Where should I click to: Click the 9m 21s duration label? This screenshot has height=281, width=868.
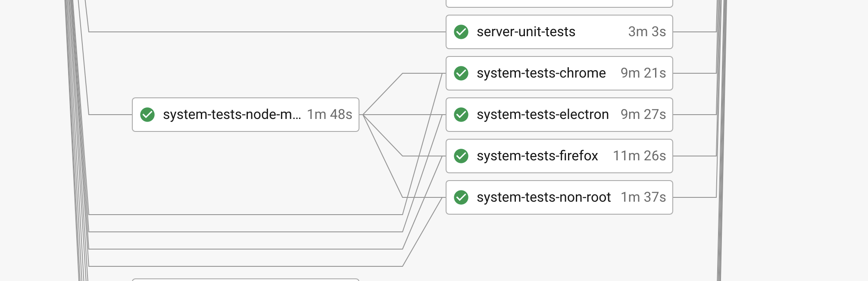click(643, 73)
